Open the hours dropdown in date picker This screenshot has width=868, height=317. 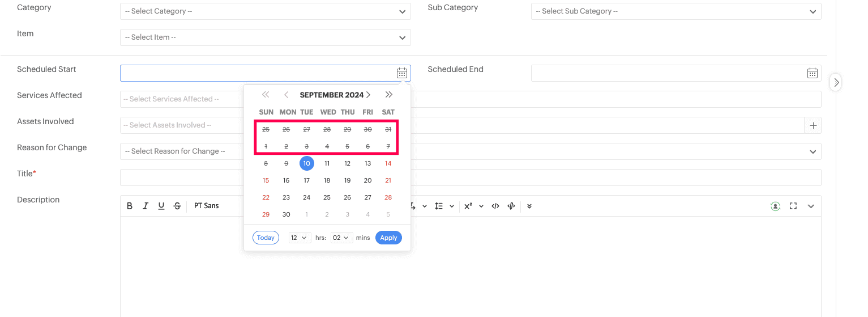[300, 238]
